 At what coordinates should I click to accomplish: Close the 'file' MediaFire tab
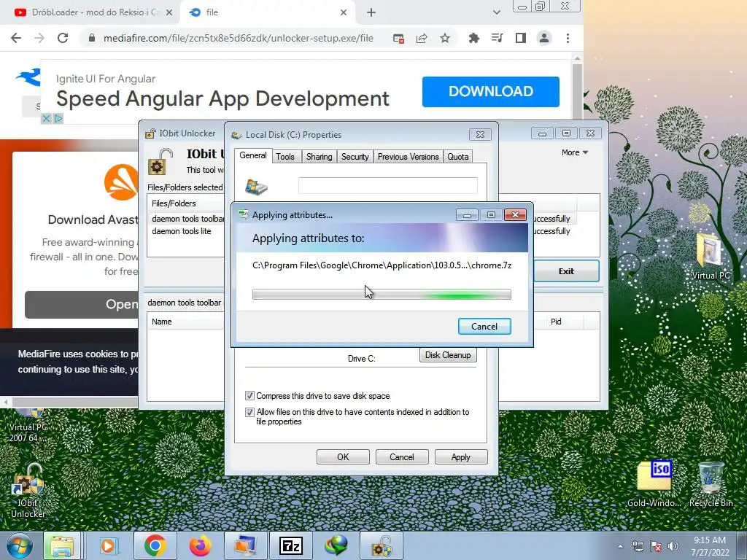[344, 12]
